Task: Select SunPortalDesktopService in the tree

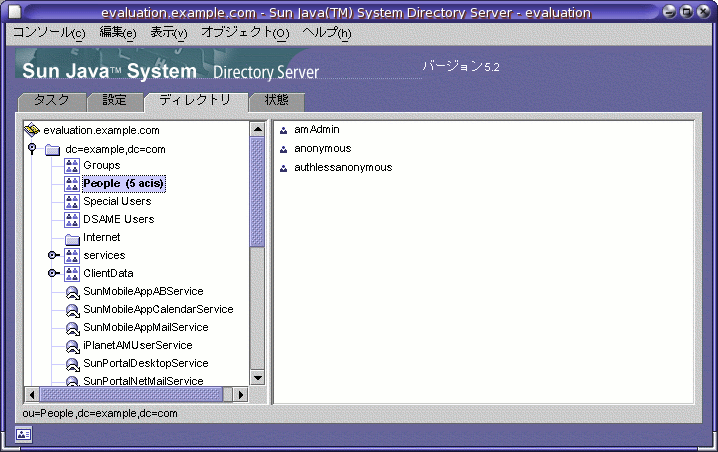Action: click(x=146, y=363)
